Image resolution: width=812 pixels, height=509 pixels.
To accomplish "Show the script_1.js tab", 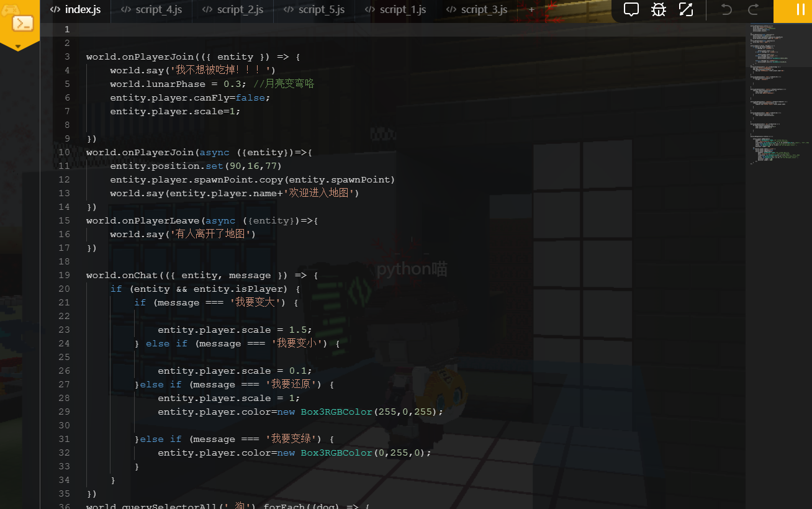I will point(395,10).
